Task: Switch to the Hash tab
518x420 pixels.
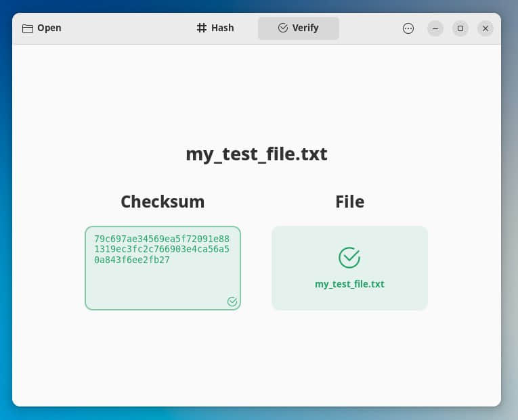Action: pyautogui.click(x=215, y=28)
